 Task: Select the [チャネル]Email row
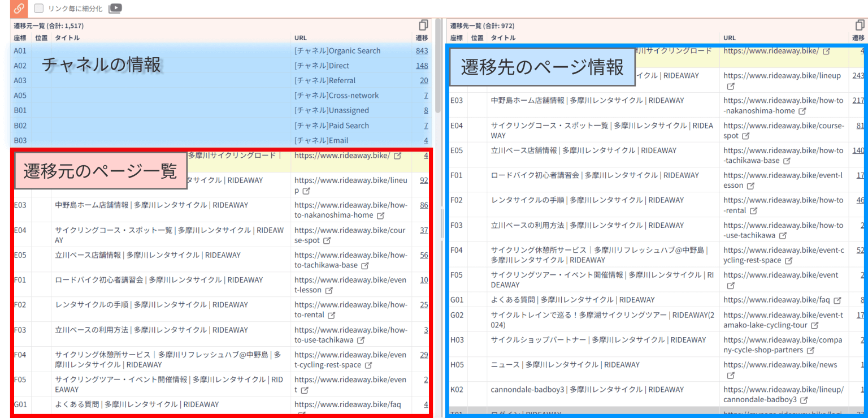tap(221, 140)
